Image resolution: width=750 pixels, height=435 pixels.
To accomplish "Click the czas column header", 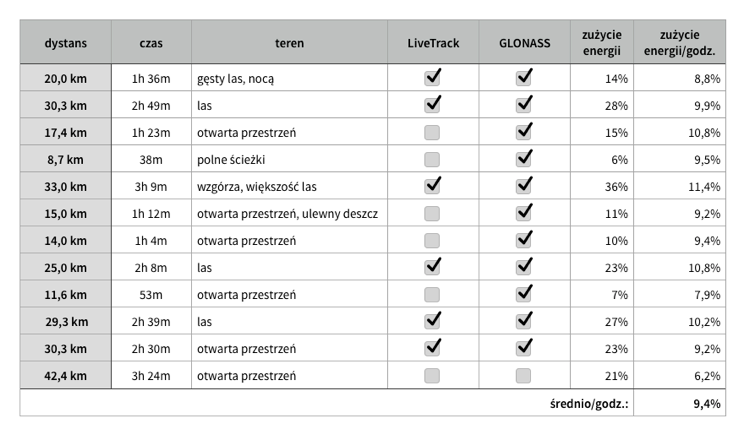I will tap(151, 42).
